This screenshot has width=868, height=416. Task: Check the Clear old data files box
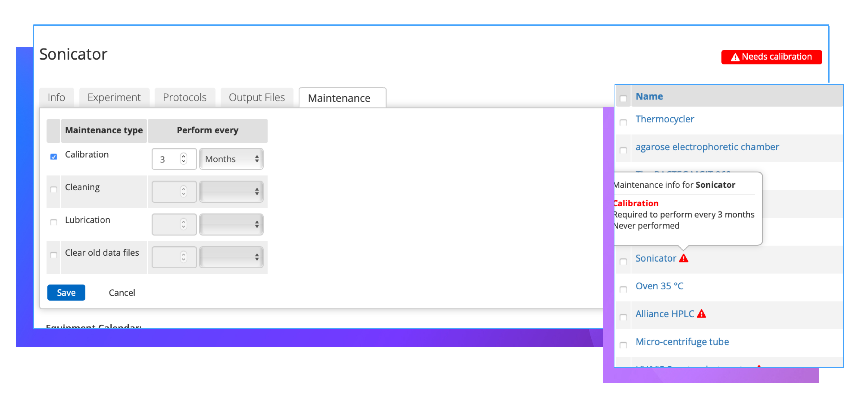click(54, 255)
